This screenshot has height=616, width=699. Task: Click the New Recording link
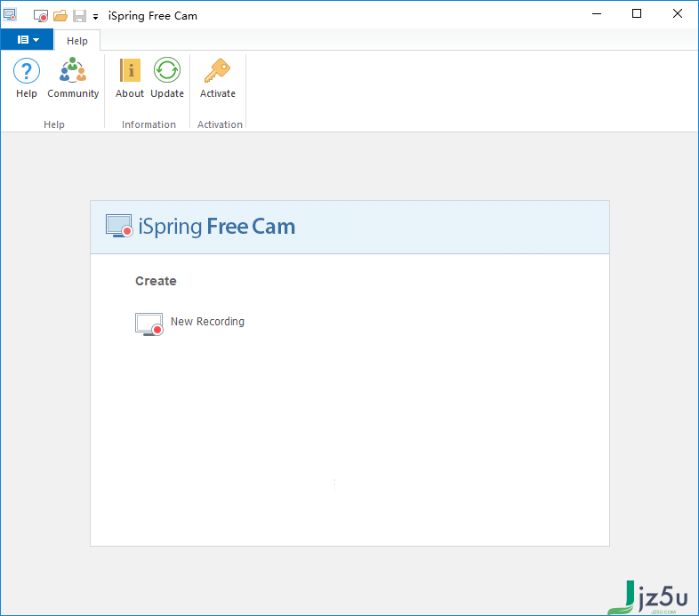point(207,322)
